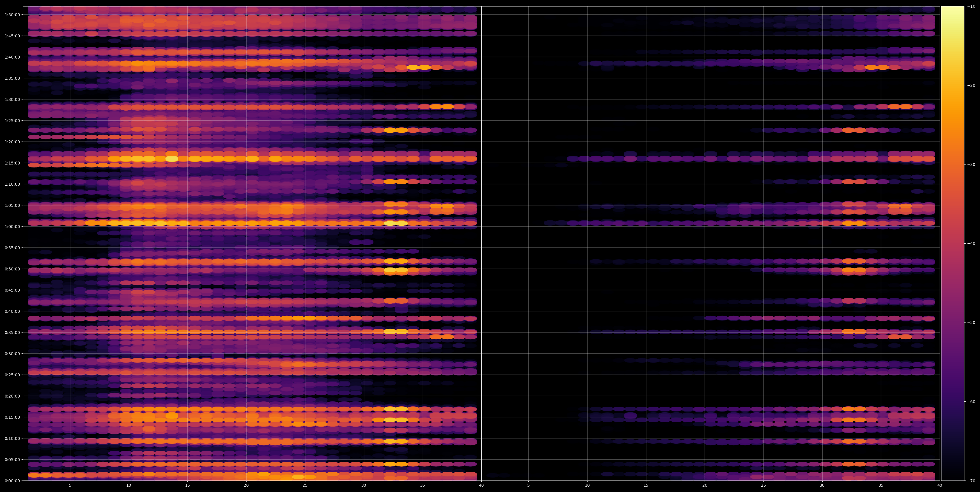
Task: Click the −10 colorbar tick label
Action: pos(971,6)
